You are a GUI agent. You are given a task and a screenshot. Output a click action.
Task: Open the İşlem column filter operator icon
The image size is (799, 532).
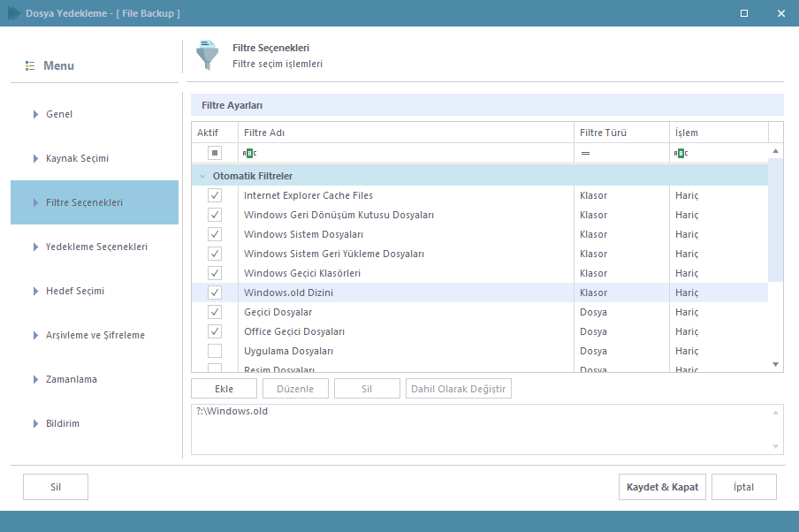click(x=681, y=153)
